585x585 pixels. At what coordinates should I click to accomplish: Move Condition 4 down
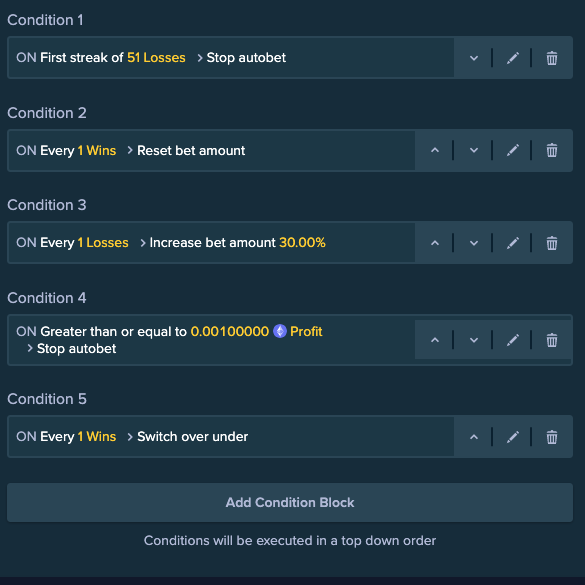tap(474, 340)
